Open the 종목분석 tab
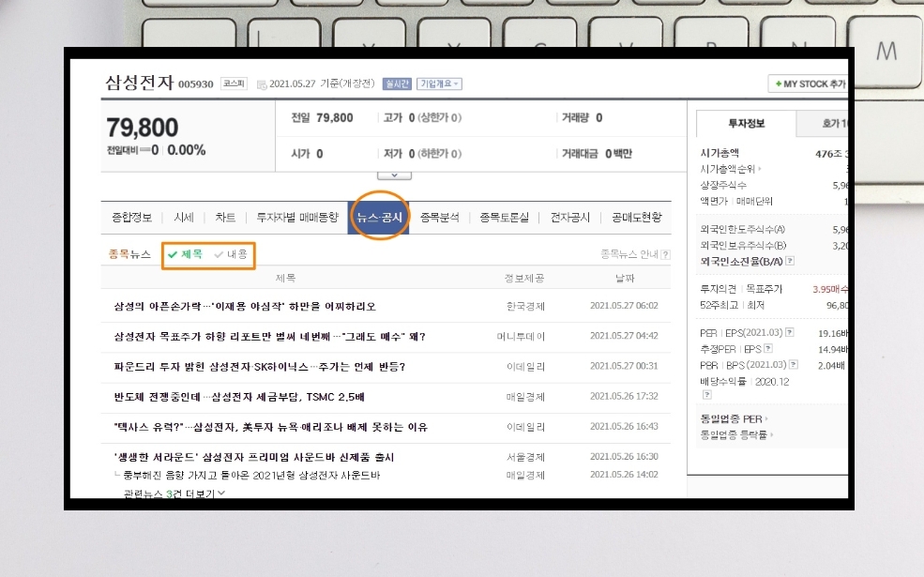The image size is (924, 577). pos(440,218)
